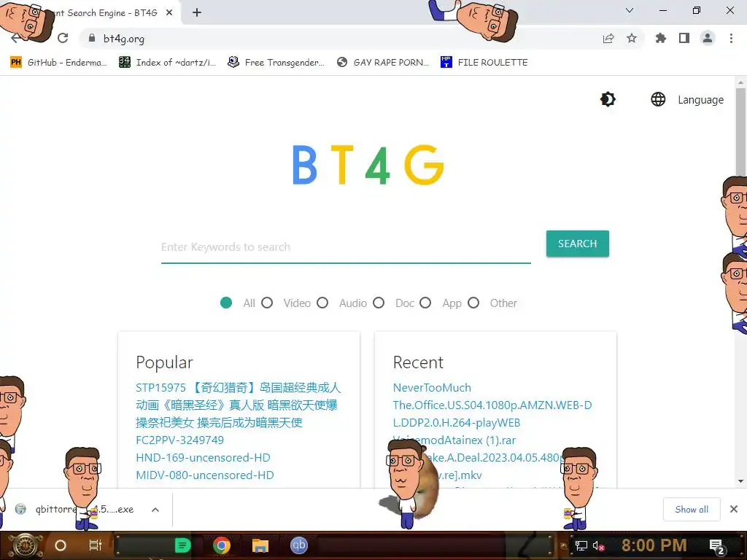The height and width of the screenshot is (560, 747).
Task: Click muted volume icon in tray
Action: 598,545
